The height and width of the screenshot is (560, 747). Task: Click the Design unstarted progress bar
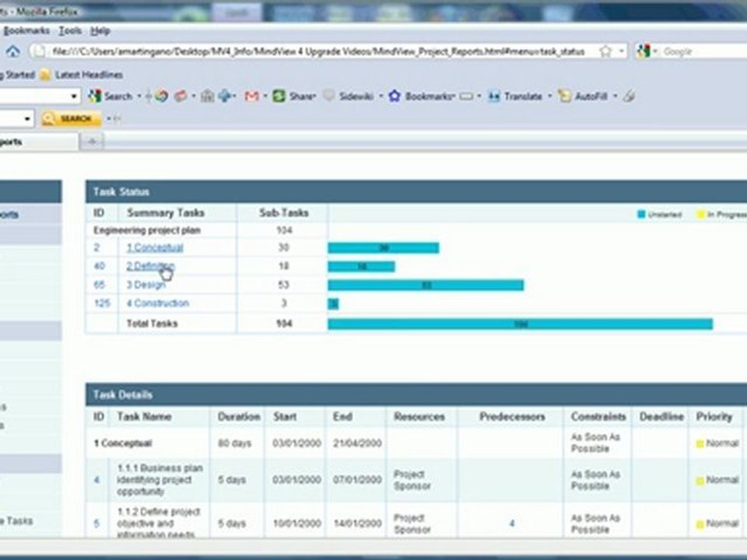click(x=426, y=285)
